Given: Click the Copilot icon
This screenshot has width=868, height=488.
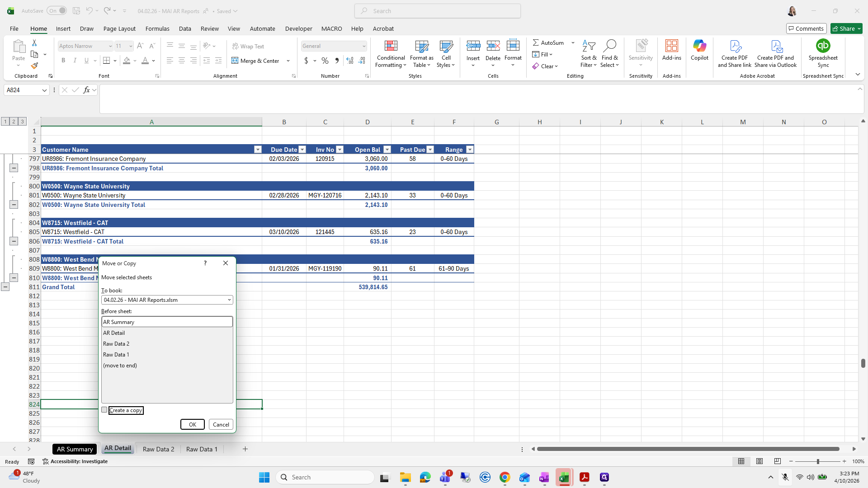Looking at the screenshot, I should pos(699,50).
